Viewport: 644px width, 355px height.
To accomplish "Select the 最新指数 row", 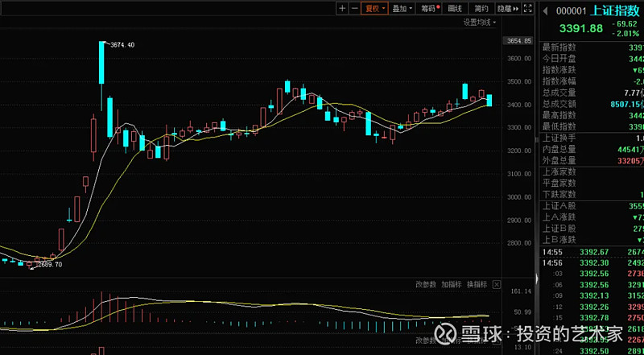I will [x=592, y=47].
